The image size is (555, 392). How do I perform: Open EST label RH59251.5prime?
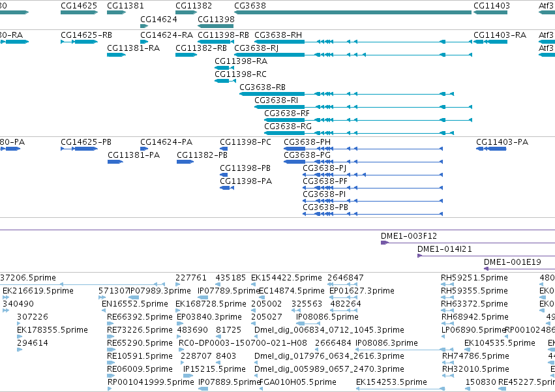click(x=474, y=278)
